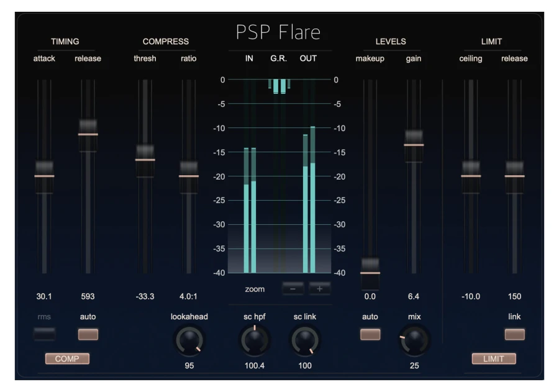
Task: Click the ceiling value -10.0
Action: point(471,296)
